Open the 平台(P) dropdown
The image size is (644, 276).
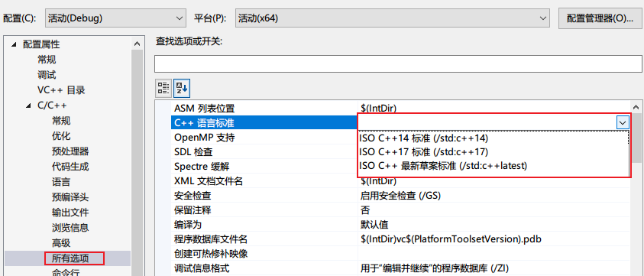pyautogui.click(x=392, y=18)
